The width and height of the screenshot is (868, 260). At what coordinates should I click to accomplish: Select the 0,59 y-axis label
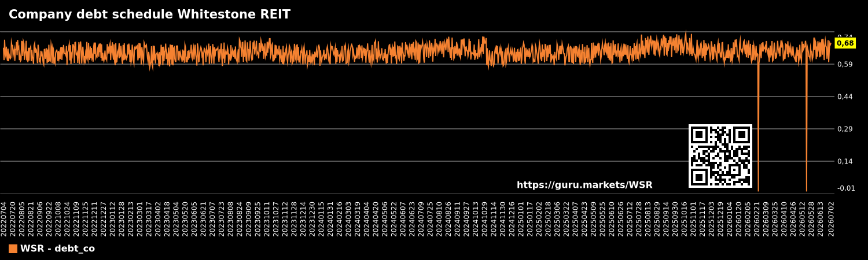point(845,64)
